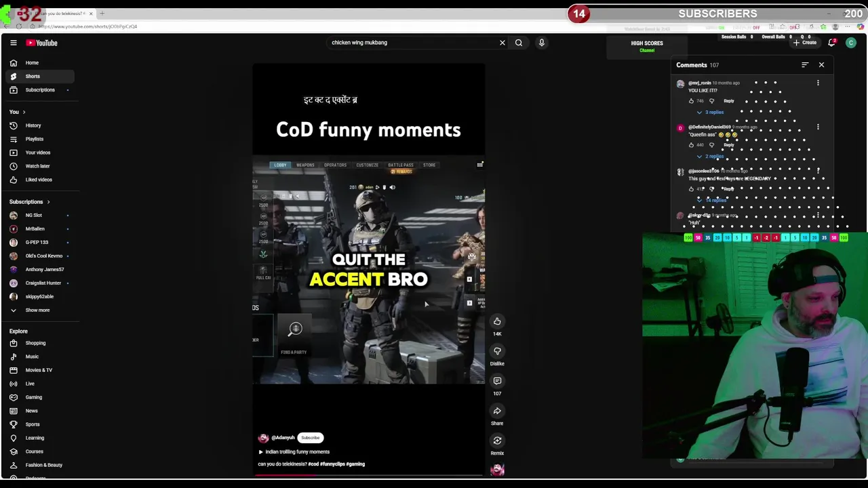This screenshot has height=488, width=868.
Task: Open options menu for @mrj_ronin comment
Action: pos(818,83)
